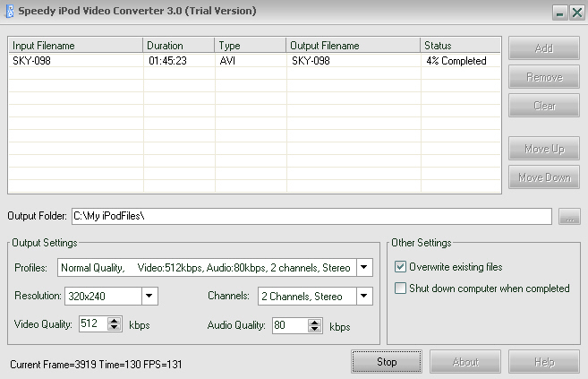Open the Resolution dropdown arrow
Image resolution: width=588 pixels, height=379 pixels.
tap(149, 296)
